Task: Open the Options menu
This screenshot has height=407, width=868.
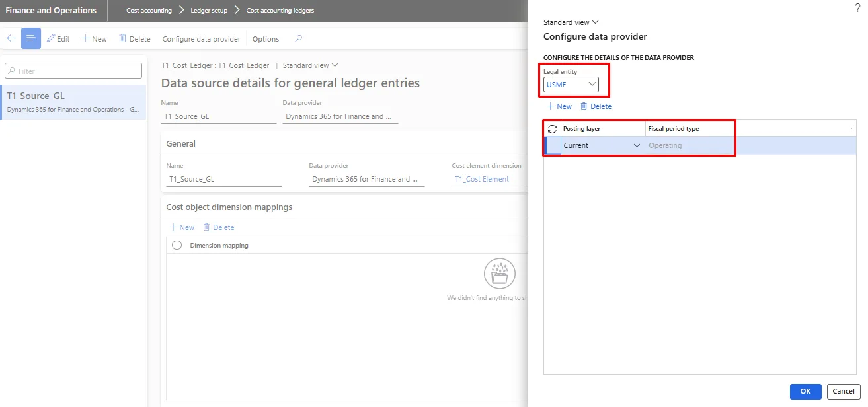Action: coord(266,39)
